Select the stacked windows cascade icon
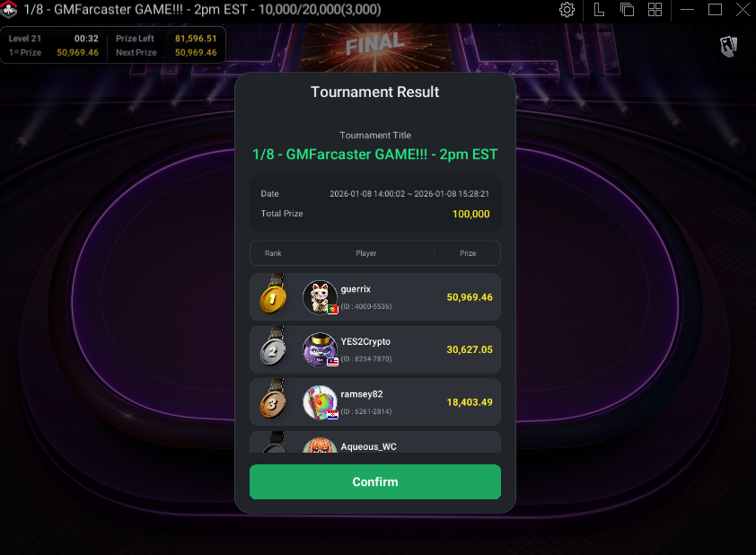This screenshot has height=555, width=756. click(x=627, y=10)
